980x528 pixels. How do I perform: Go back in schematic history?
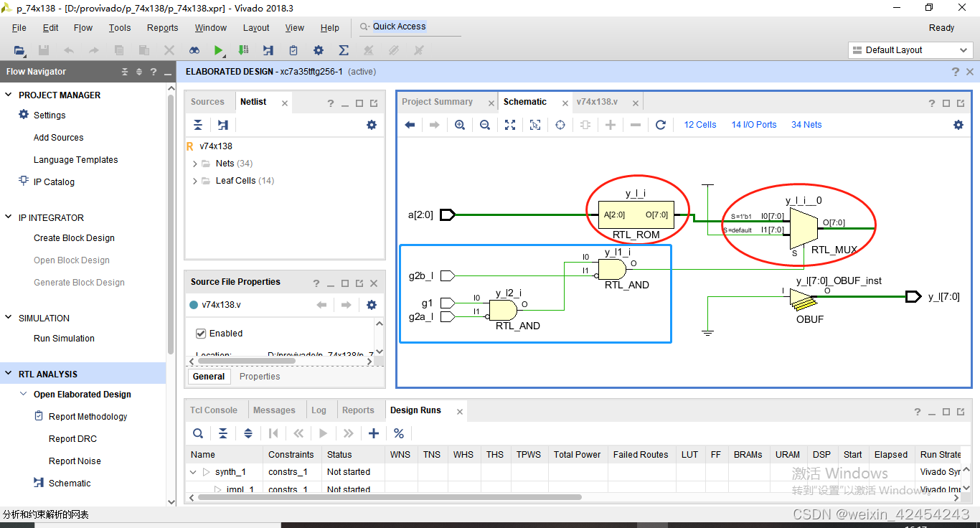pyautogui.click(x=410, y=125)
